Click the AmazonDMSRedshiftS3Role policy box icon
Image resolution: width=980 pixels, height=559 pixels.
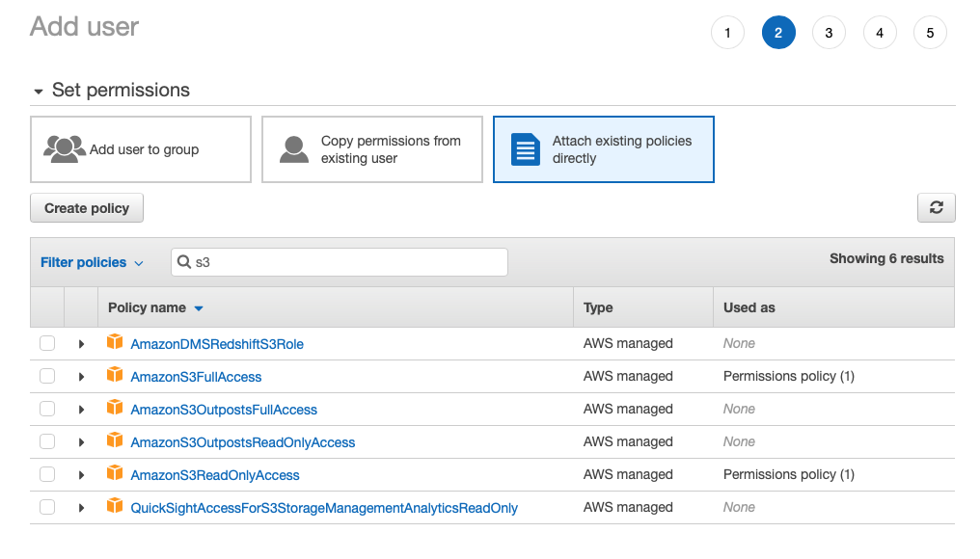coord(116,343)
